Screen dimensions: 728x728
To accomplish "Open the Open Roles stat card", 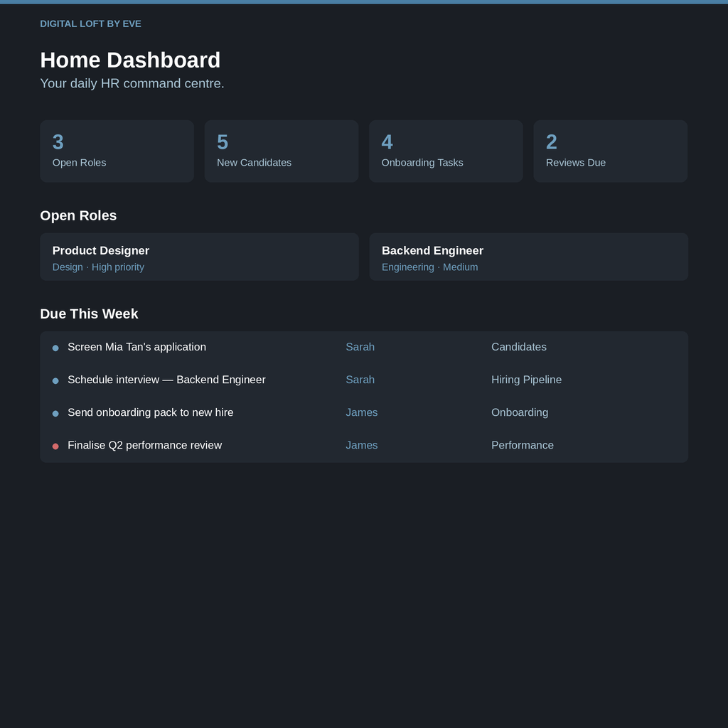I will point(117,151).
